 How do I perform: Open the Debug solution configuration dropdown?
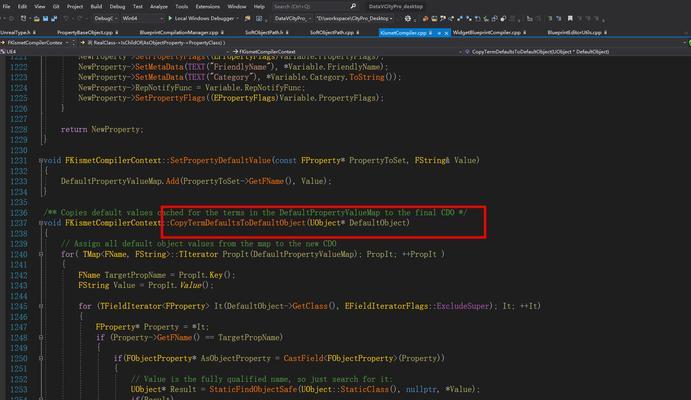click(106, 19)
